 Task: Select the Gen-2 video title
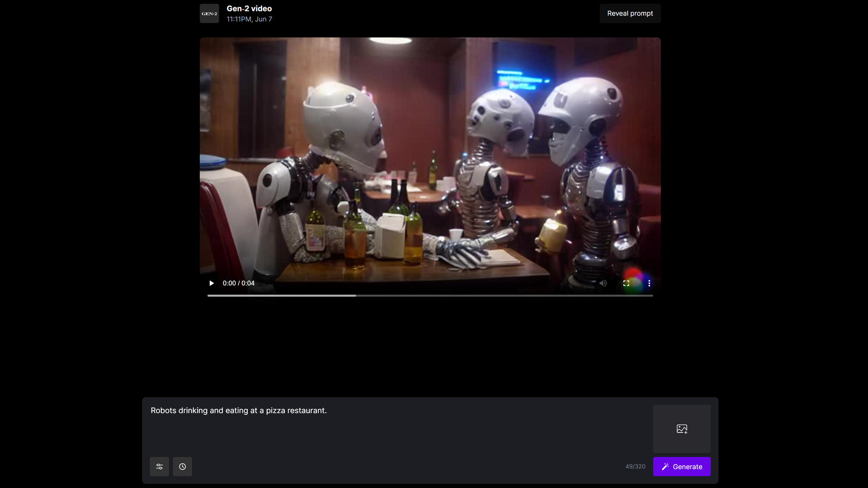249,8
